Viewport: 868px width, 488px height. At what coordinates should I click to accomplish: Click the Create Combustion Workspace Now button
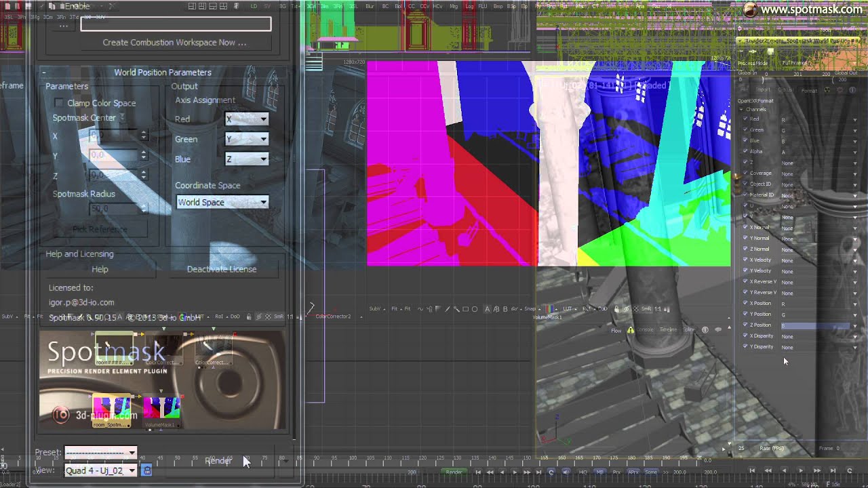tap(174, 42)
